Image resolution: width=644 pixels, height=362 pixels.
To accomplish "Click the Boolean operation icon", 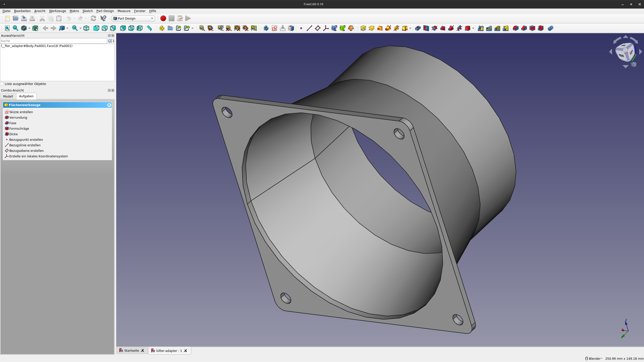I will click(550, 28).
